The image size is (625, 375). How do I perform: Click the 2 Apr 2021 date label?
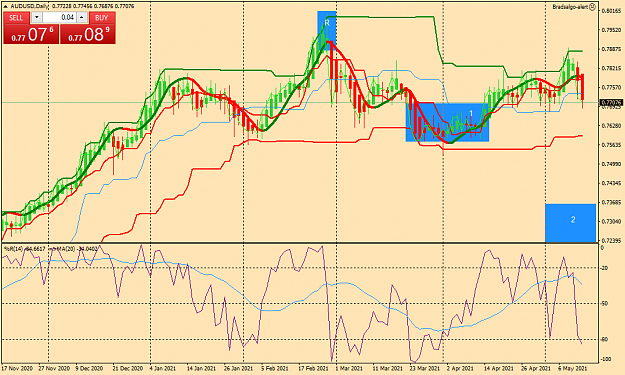click(460, 368)
